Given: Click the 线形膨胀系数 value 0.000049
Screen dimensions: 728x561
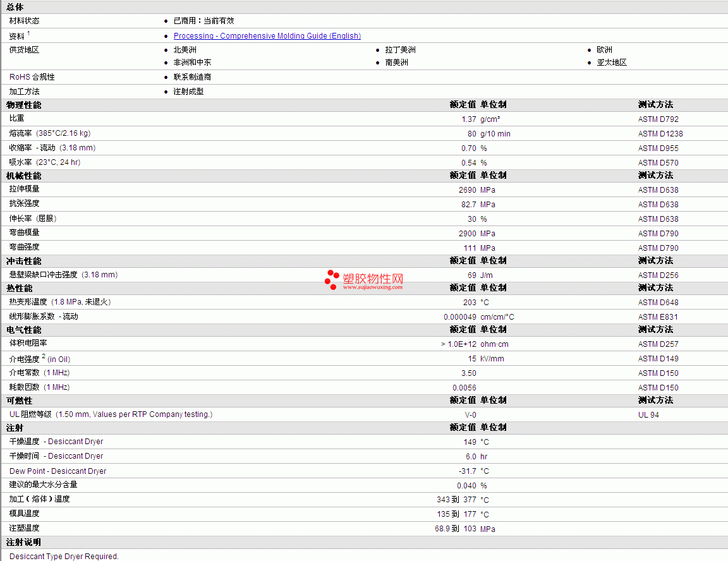Looking at the screenshot, I should click(x=459, y=317).
